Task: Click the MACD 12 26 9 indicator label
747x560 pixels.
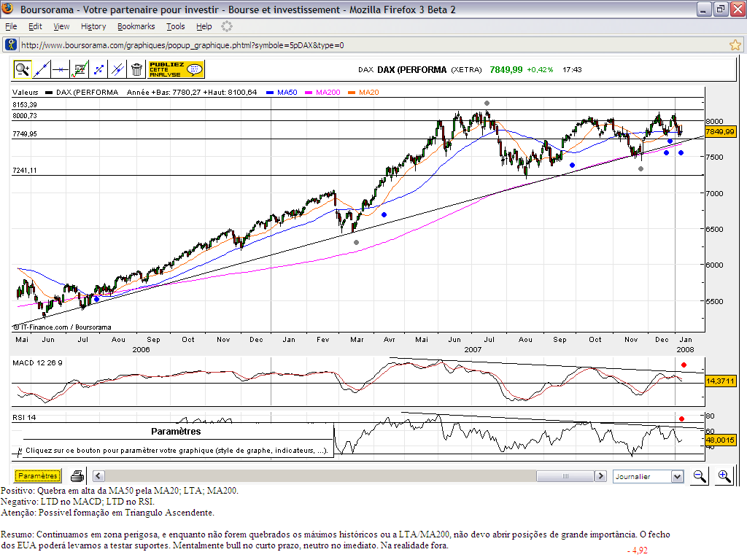Action: click(37, 363)
